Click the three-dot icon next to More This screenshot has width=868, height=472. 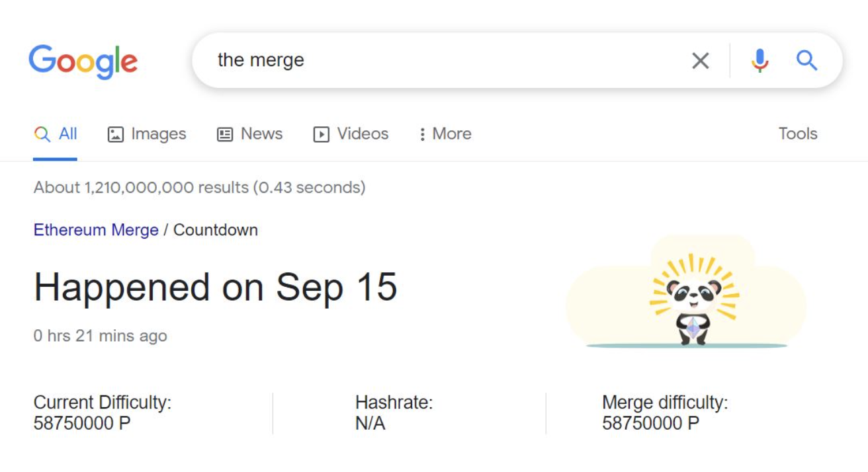(x=423, y=134)
